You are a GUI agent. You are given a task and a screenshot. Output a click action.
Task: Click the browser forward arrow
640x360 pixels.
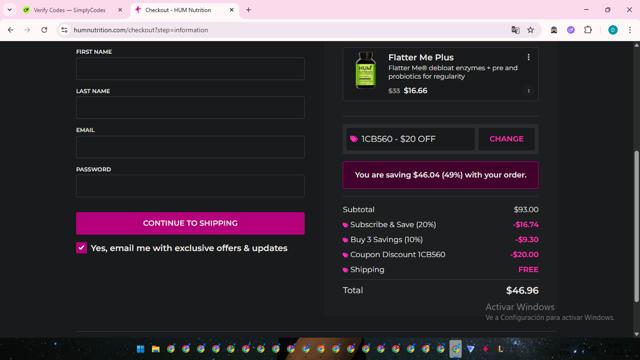click(27, 30)
